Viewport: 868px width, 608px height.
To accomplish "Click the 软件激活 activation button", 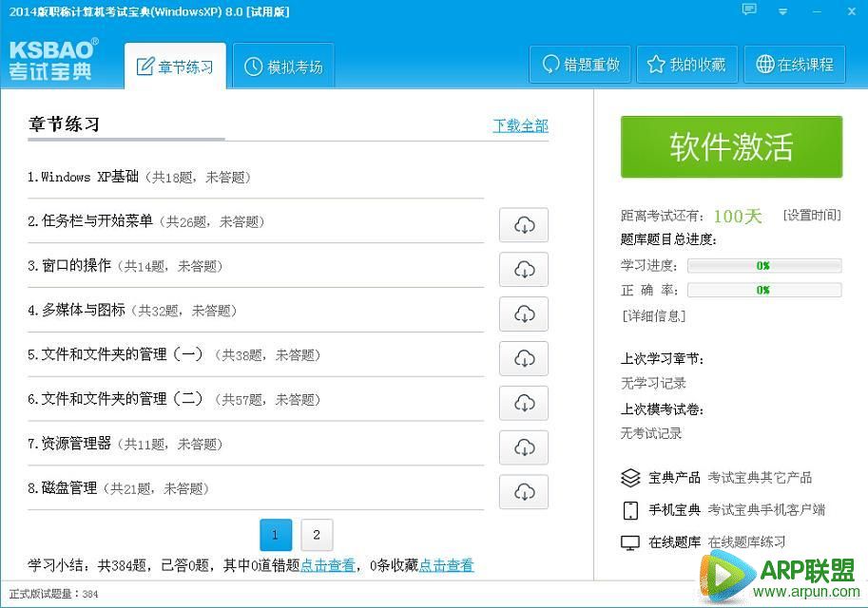I will 730,147.
